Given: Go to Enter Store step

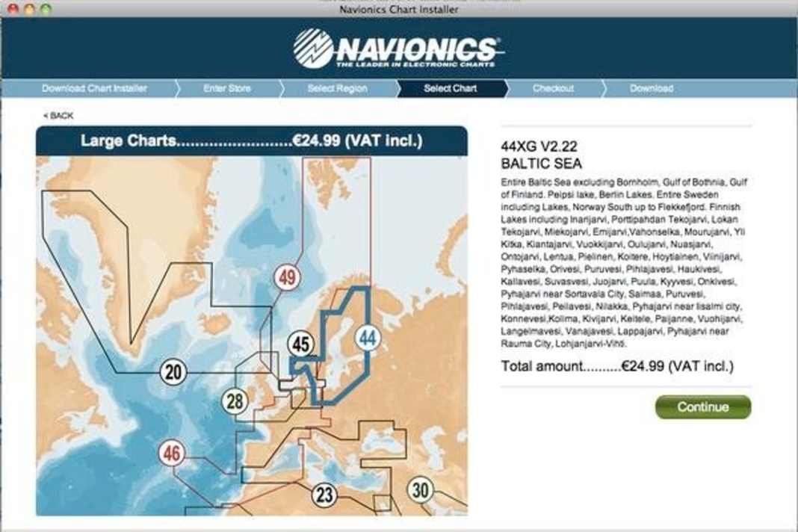Looking at the screenshot, I should (x=227, y=89).
